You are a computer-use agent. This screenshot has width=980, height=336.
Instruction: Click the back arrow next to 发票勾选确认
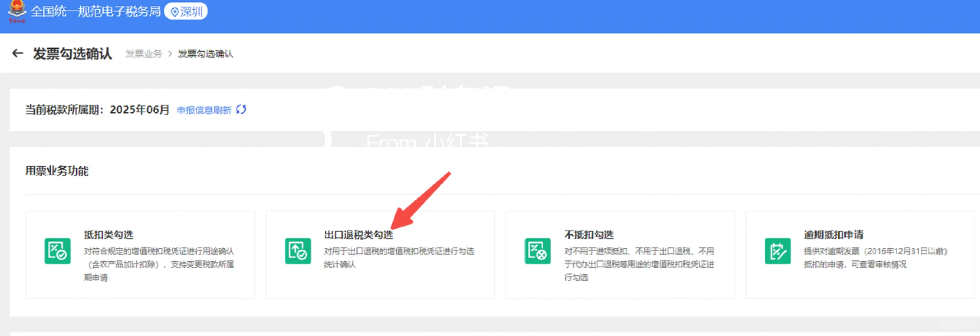(17, 54)
